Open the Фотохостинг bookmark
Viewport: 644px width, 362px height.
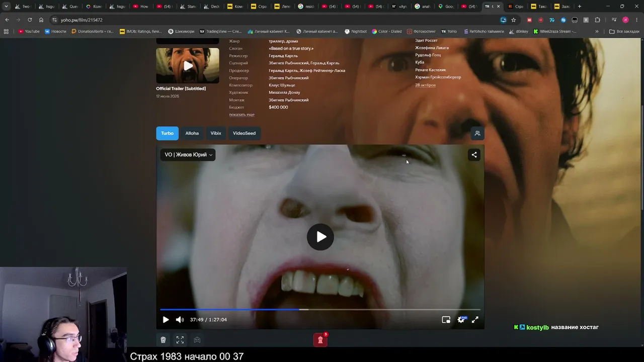click(x=421, y=31)
